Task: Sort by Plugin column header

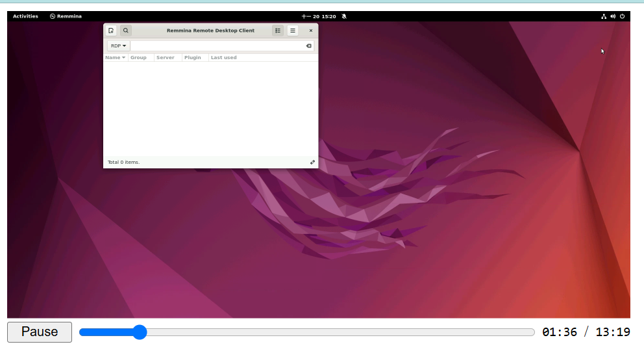Action: [195, 58]
